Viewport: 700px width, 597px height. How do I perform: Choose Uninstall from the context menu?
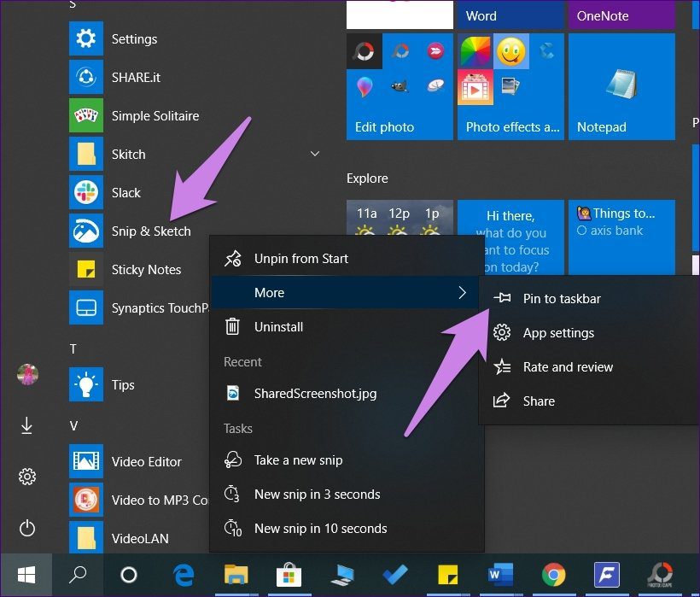(347, 327)
